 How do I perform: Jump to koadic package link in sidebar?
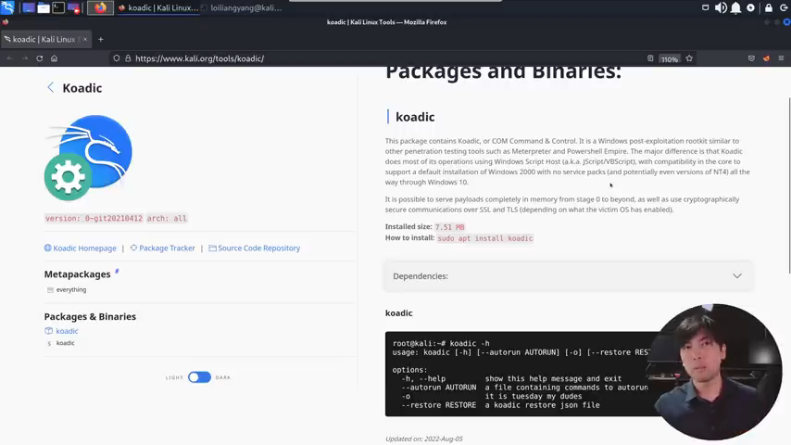67,331
